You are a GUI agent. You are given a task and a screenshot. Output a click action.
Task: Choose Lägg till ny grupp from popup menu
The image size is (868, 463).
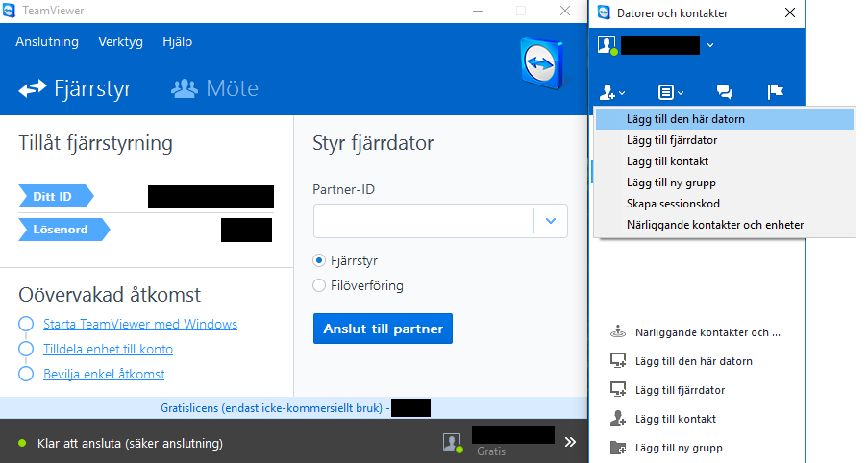point(725,182)
